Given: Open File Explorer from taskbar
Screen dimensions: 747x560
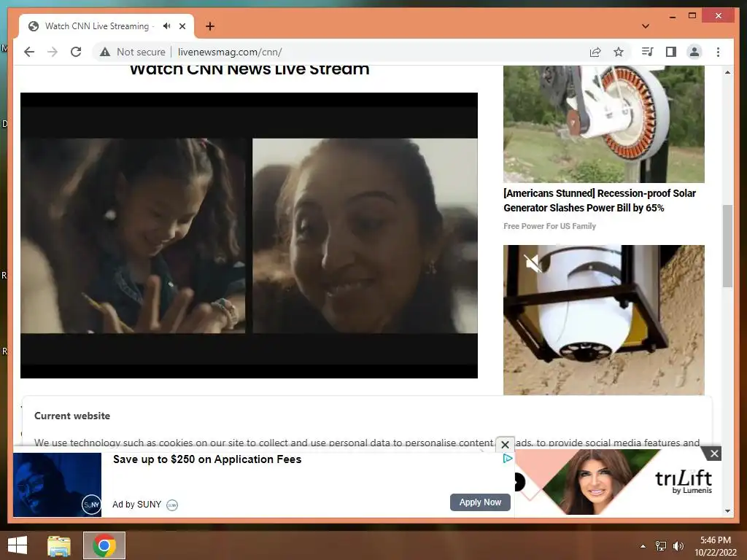Looking at the screenshot, I should tap(59, 545).
